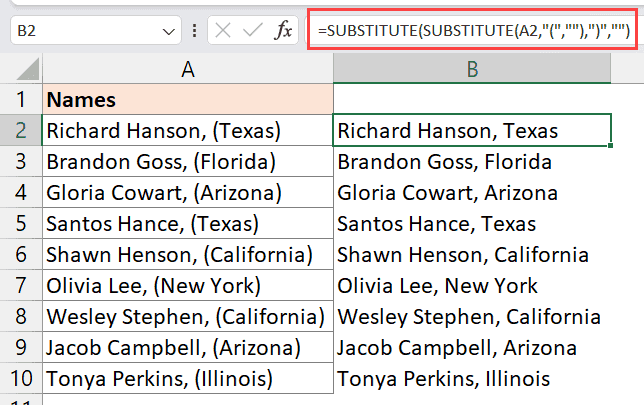Select the row 10 header
This screenshot has height=405, width=644.
click(20, 379)
